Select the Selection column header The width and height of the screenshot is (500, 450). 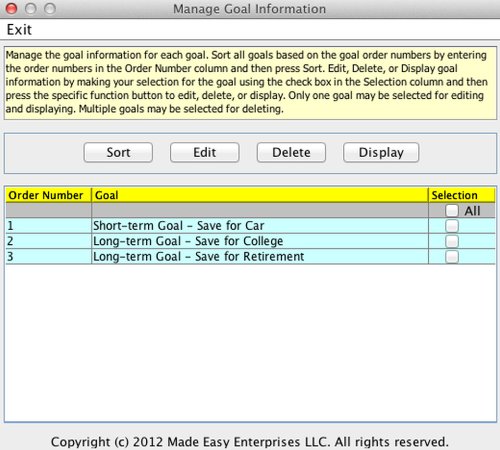point(462,195)
